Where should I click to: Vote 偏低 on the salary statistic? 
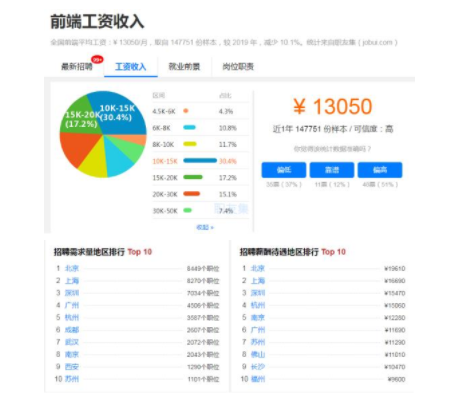click(284, 170)
